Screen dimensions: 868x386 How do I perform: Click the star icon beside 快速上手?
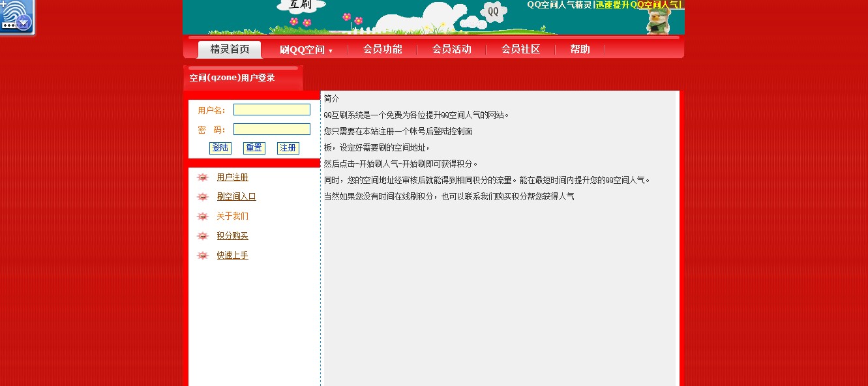click(203, 256)
